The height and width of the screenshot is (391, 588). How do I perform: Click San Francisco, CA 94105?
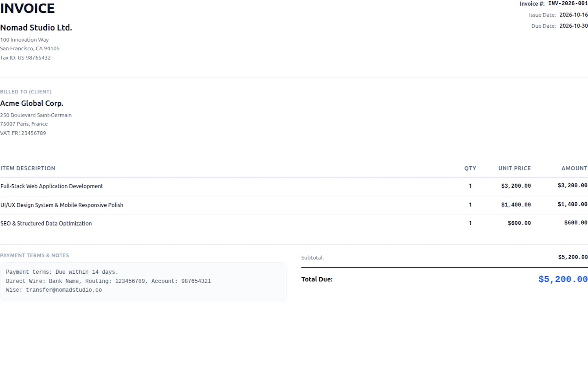(30, 49)
